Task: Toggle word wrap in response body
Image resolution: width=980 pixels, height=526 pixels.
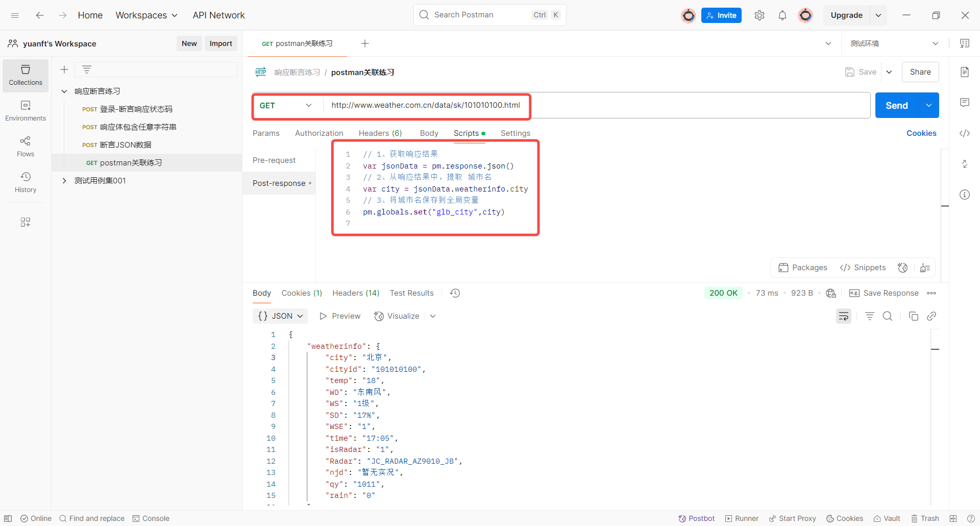Action: [844, 316]
